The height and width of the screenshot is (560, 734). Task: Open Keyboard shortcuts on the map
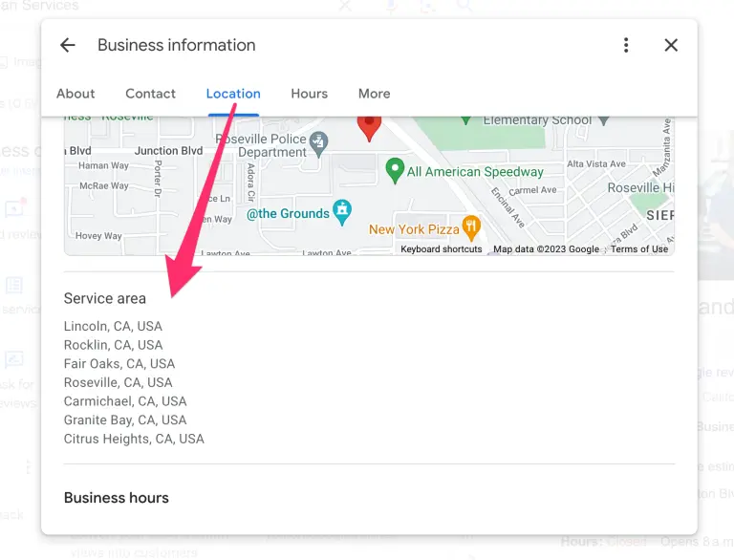coord(441,249)
